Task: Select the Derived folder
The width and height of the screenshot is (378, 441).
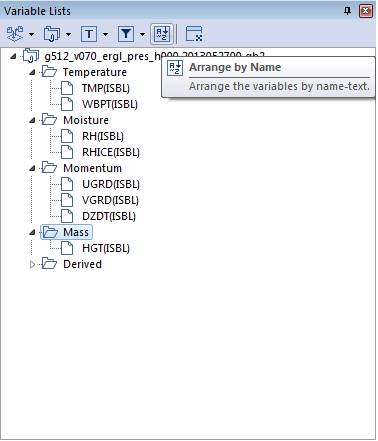Action: coord(82,264)
